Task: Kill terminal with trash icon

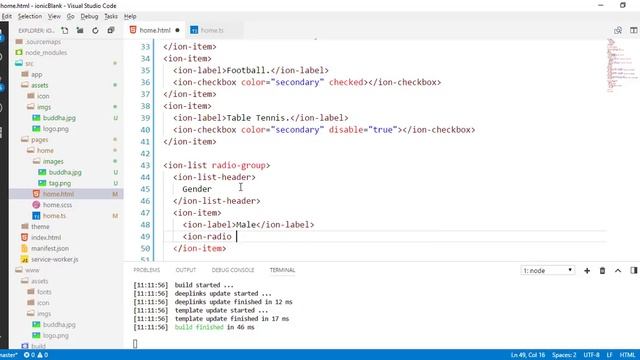Action: coord(602,270)
